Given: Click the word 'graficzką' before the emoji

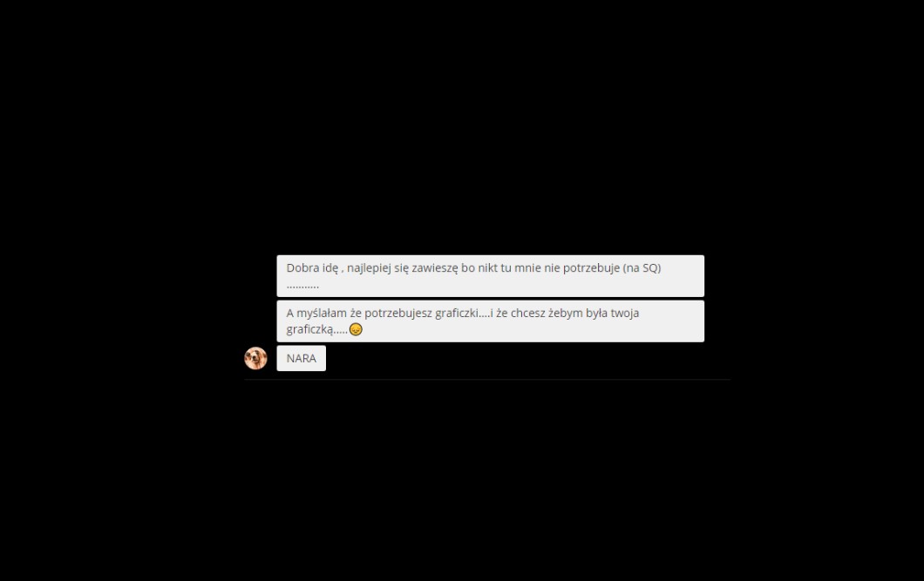Looking at the screenshot, I should [x=310, y=330].
